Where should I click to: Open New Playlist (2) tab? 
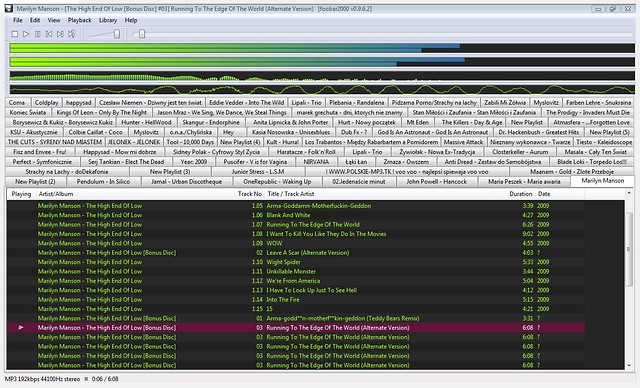[x=35, y=182]
